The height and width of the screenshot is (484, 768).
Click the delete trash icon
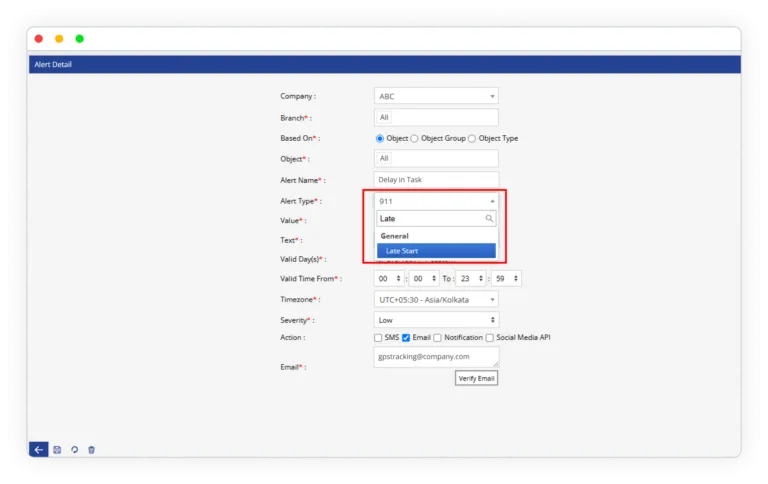click(91, 450)
